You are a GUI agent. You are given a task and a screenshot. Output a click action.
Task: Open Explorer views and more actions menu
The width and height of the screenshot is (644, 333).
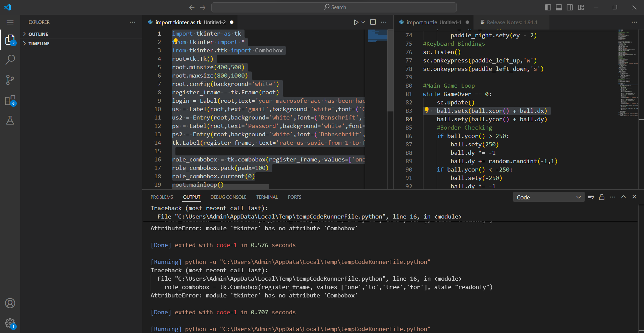pyautogui.click(x=132, y=22)
